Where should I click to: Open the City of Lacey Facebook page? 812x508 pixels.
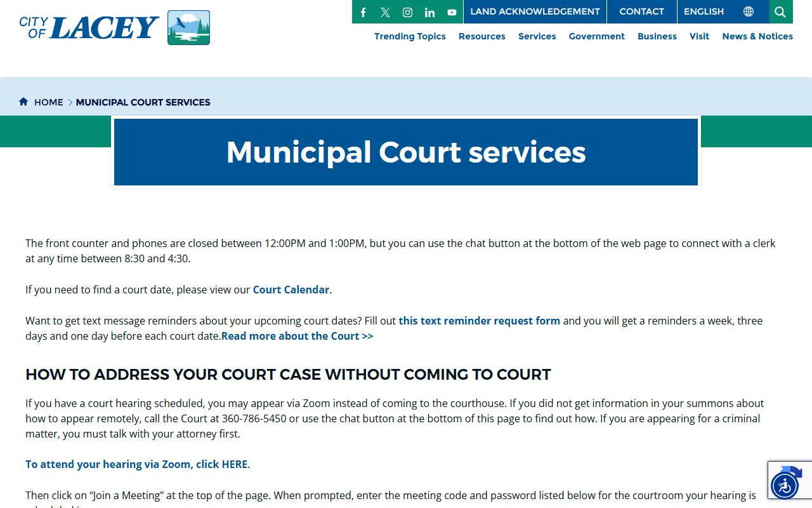[363, 12]
